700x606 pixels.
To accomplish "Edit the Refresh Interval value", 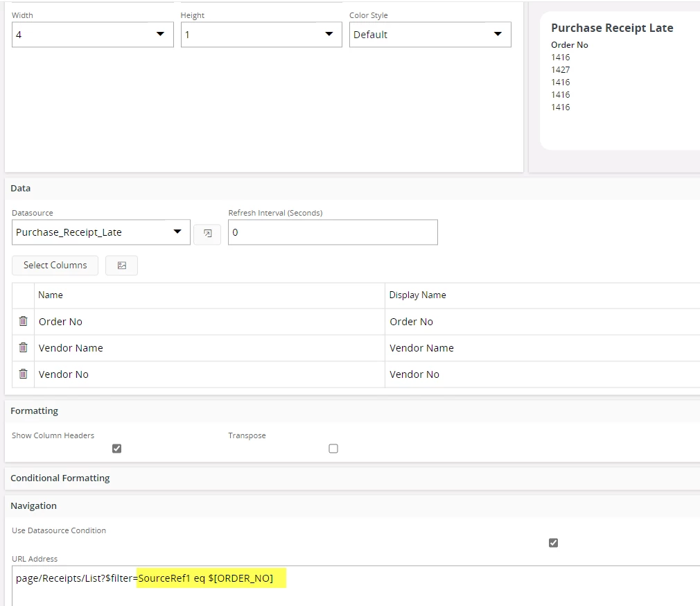I will (333, 232).
